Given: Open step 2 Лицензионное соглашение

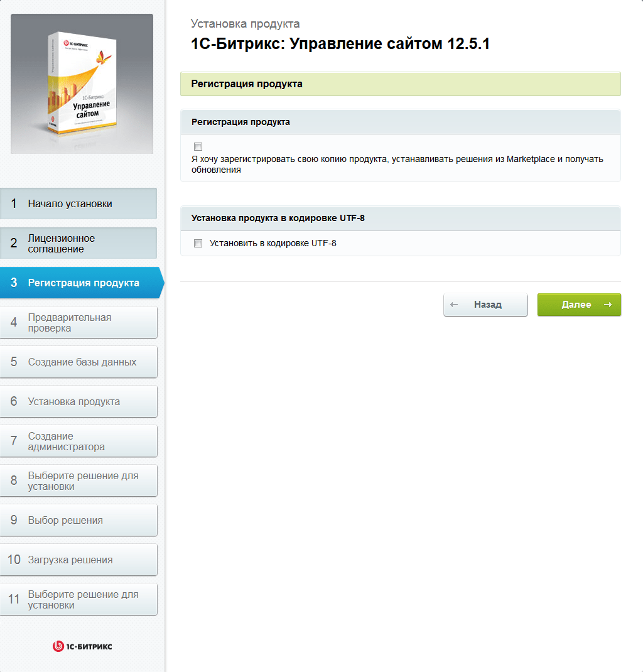Looking at the screenshot, I should (x=78, y=244).
